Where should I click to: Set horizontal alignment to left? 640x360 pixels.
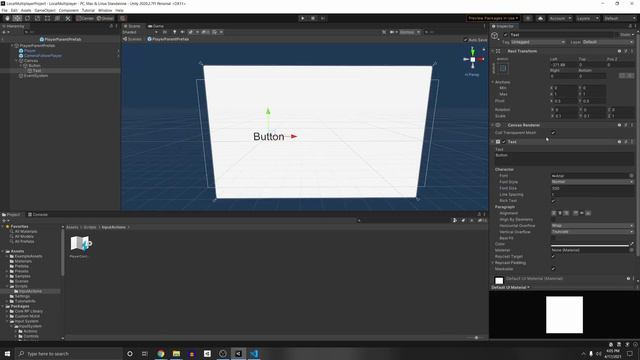pyautogui.click(x=554, y=213)
